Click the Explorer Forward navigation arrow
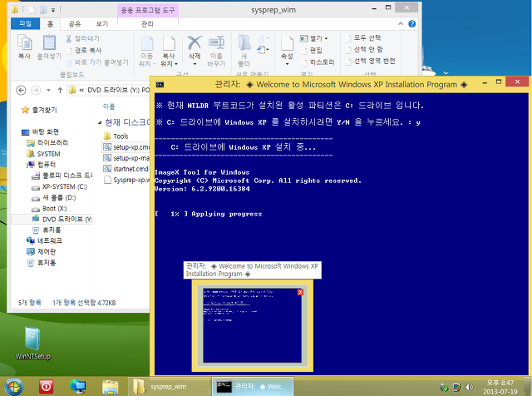Image resolution: width=532 pixels, height=396 pixels. [36, 90]
